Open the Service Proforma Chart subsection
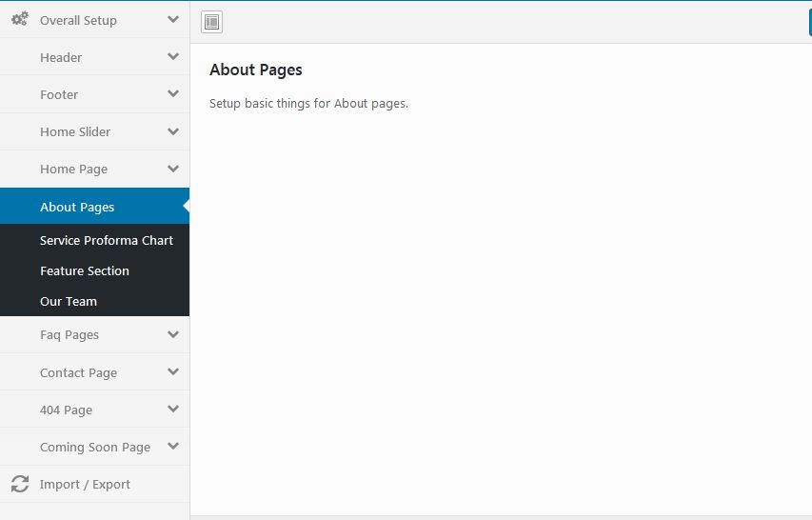The height and width of the screenshot is (520, 812). click(107, 240)
